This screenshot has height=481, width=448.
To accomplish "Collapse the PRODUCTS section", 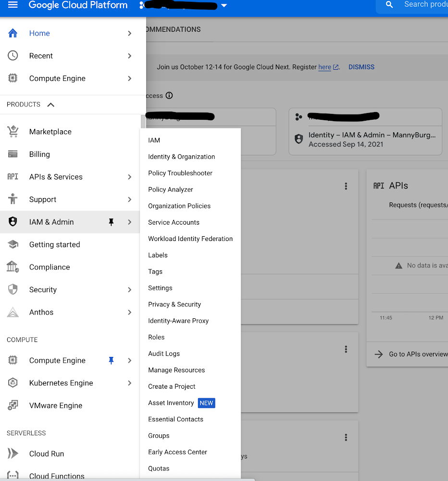I will click(50, 104).
